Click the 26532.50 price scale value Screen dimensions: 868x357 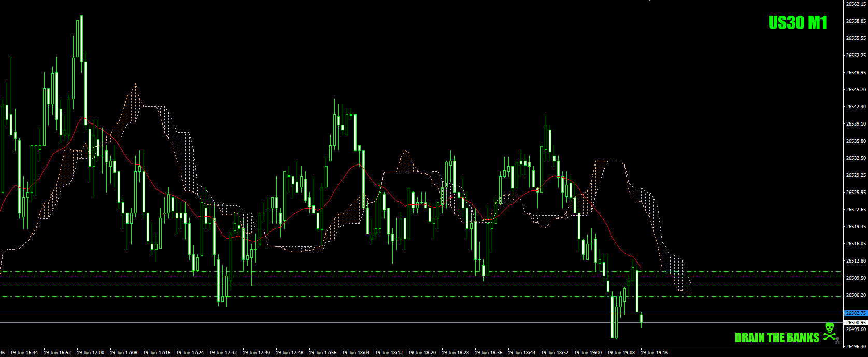[856, 158]
